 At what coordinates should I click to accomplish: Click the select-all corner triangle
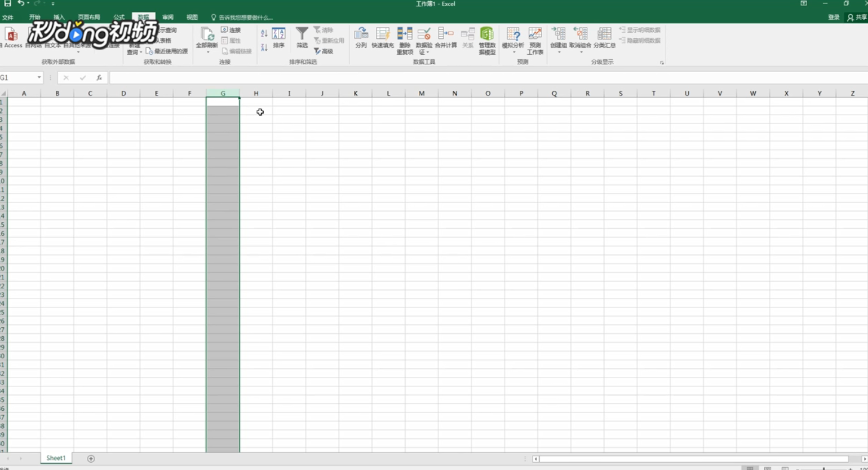click(x=3, y=93)
